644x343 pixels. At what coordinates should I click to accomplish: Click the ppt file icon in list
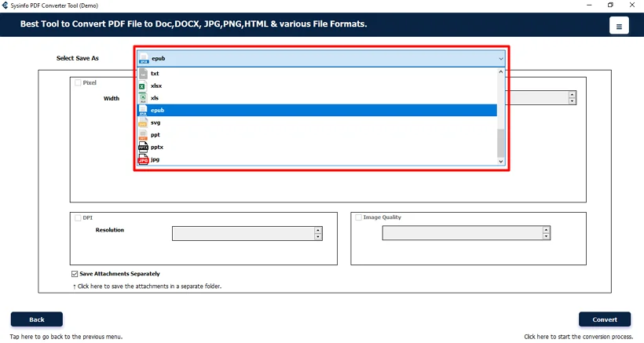click(142, 134)
